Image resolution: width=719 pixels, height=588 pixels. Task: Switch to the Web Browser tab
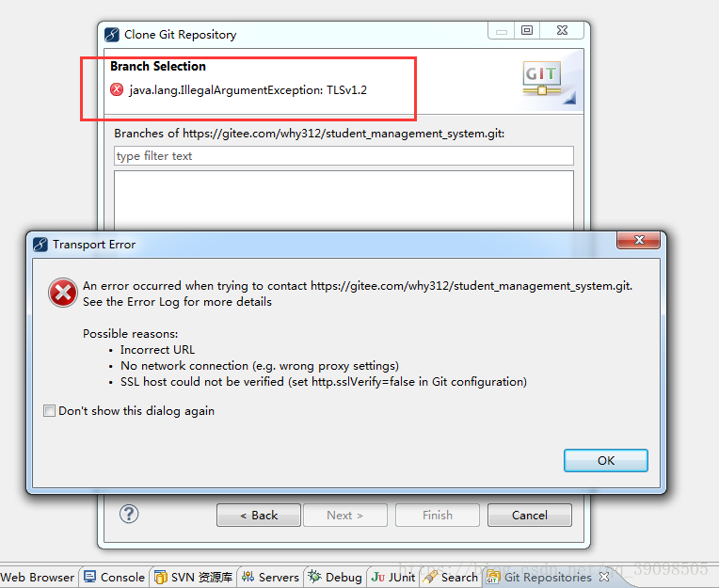point(38,577)
